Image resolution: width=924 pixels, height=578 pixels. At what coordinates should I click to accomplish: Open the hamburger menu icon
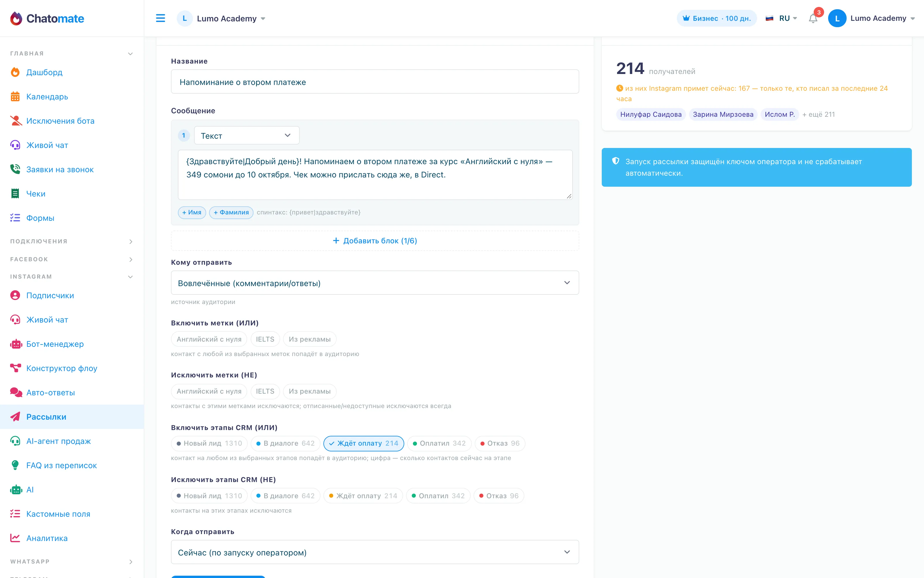pyautogui.click(x=160, y=18)
